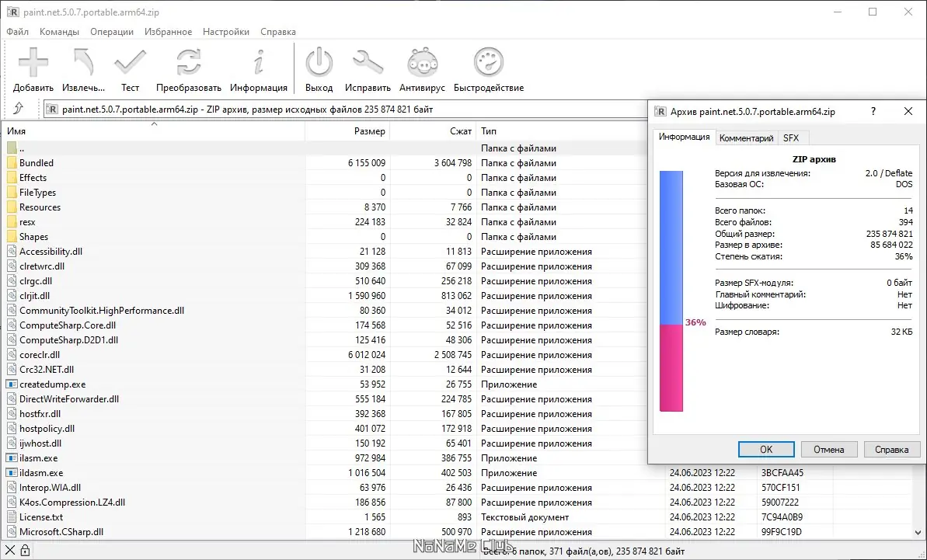The width and height of the screenshot is (927, 560).
Task: Click the application icon in title bar
Action: [12, 12]
